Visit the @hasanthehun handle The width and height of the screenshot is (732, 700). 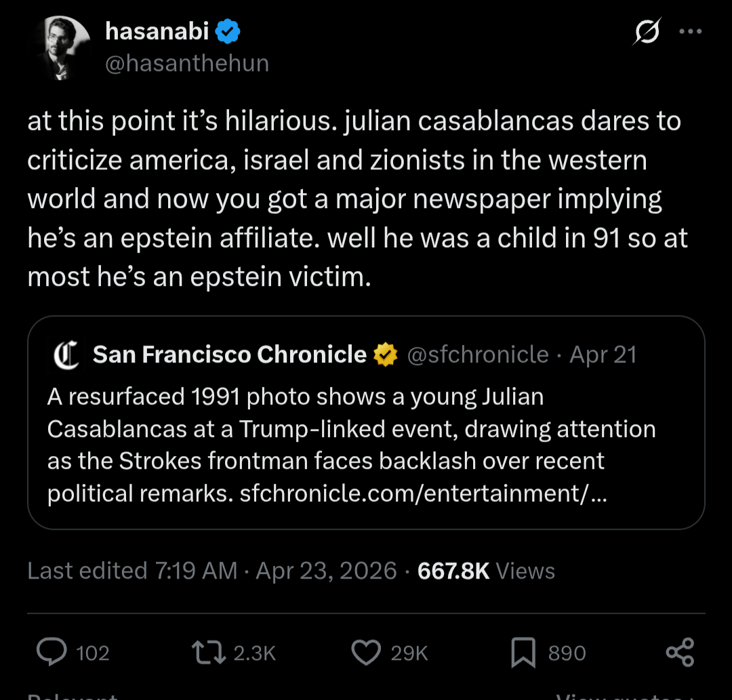[188, 63]
